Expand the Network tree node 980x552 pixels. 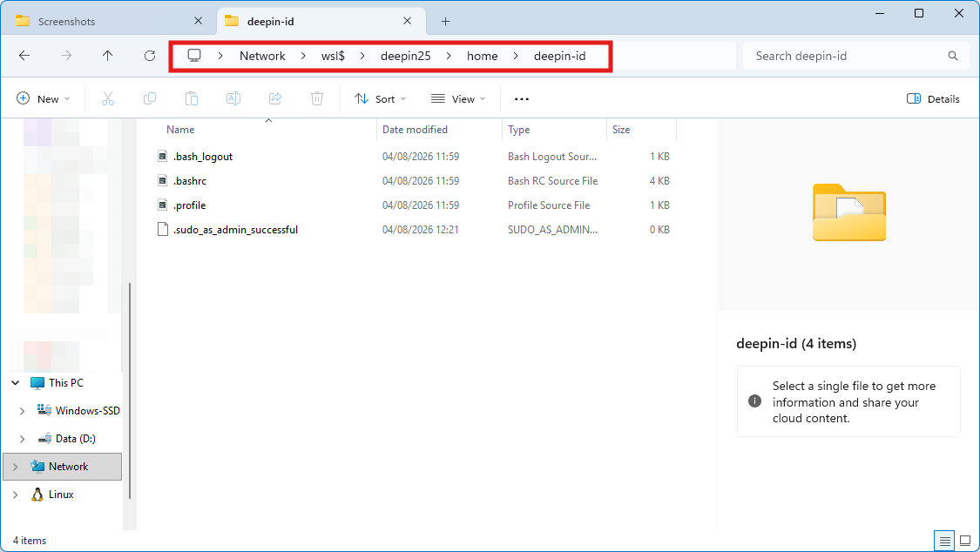[x=16, y=467]
